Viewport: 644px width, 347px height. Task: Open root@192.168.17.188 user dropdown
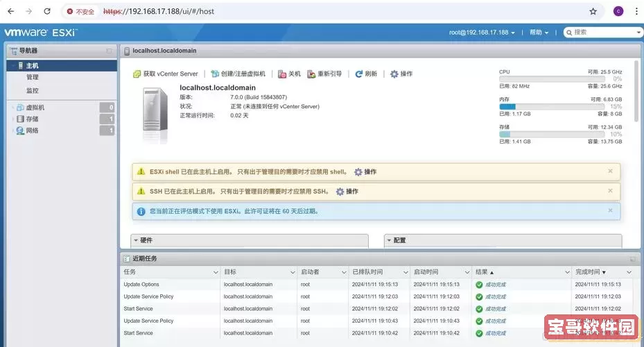pyautogui.click(x=482, y=32)
